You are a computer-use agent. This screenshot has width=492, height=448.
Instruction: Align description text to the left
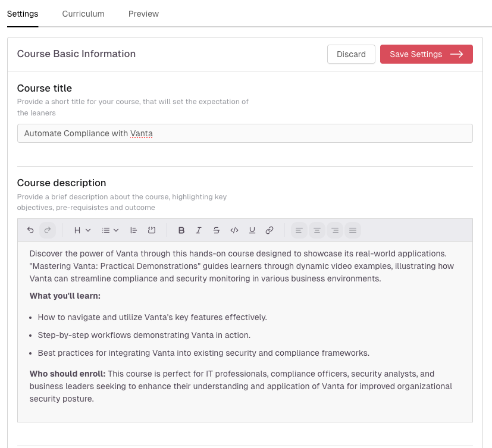pos(299,230)
